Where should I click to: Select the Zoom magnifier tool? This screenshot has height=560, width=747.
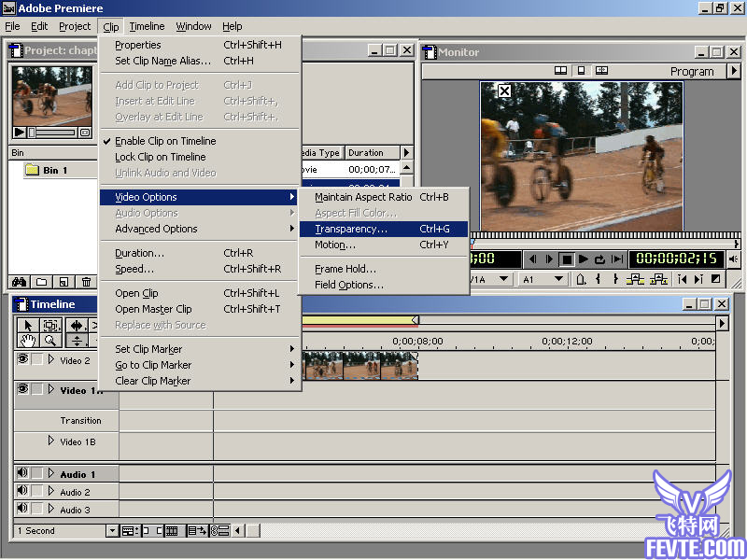(51, 341)
